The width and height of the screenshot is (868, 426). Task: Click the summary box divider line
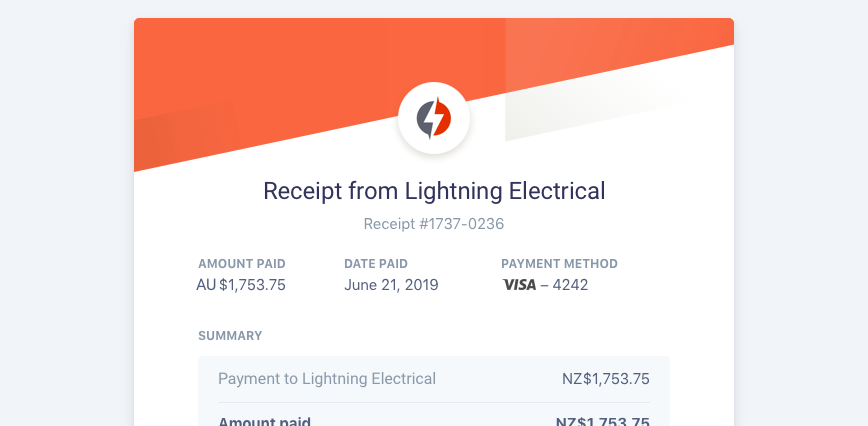(x=434, y=402)
